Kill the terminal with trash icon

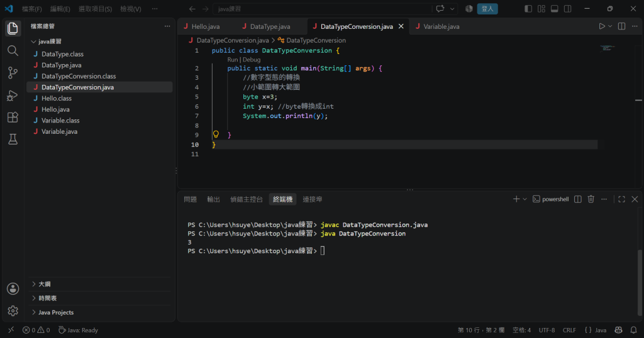[x=591, y=199]
